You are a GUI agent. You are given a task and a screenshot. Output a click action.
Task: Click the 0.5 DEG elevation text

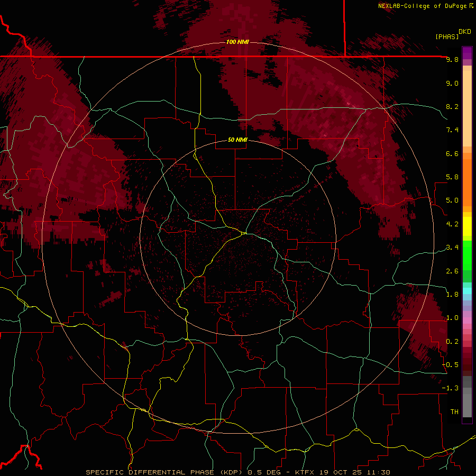263,472
